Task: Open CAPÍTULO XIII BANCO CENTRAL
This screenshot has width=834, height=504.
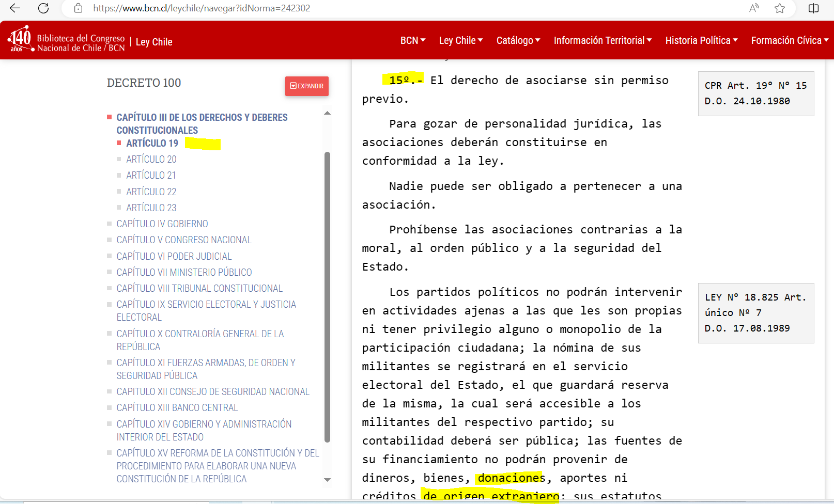Action: (177, 408)
